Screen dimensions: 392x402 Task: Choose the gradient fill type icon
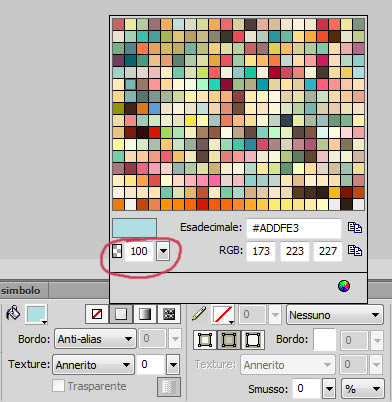[x=145, y=314]
